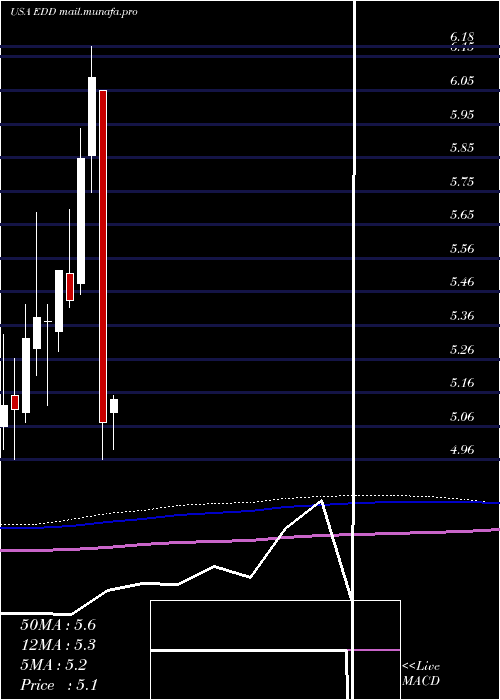
Task: Click the '5MA : 5.2' readout
Action: point(54,665)
